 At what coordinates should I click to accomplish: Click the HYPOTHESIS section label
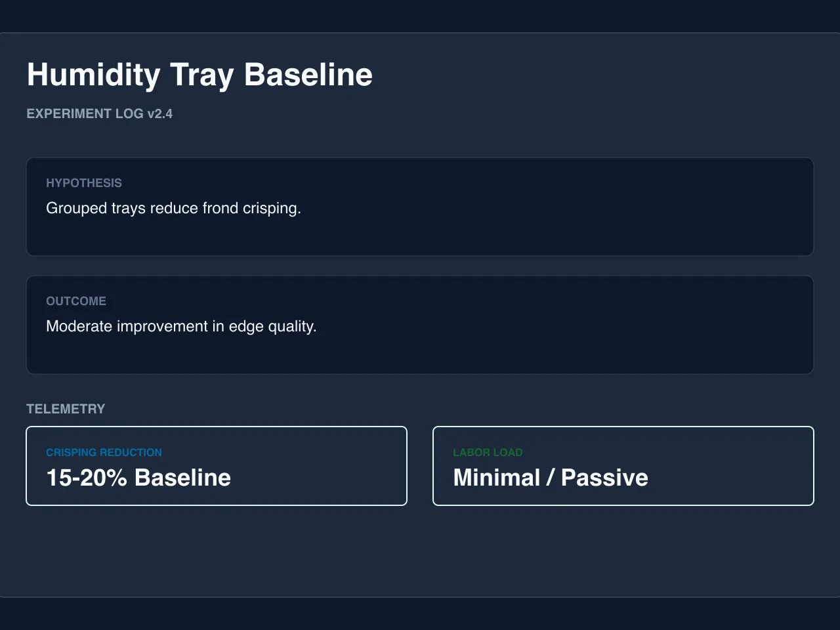tap(84, 183)
